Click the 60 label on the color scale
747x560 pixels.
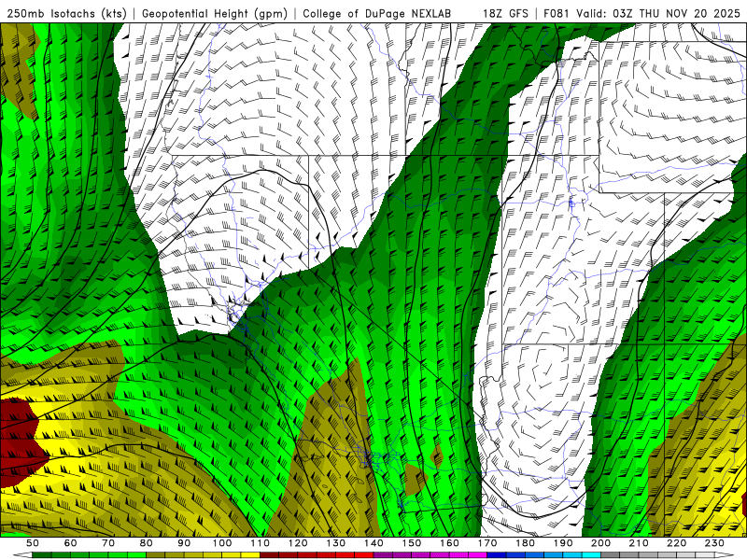[x=71, y=543]
